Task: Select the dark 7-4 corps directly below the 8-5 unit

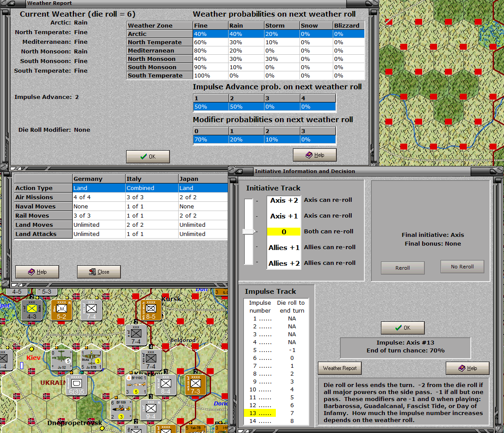Action: pos(136,335)
